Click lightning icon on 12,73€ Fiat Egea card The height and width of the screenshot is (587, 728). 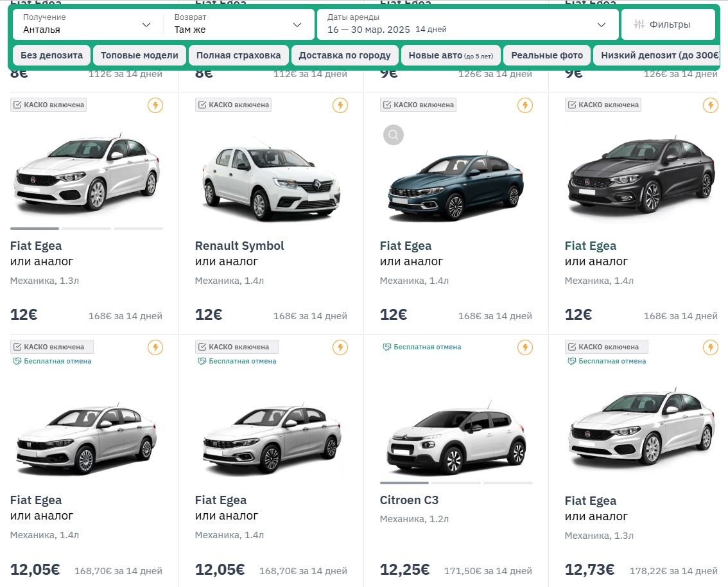pos(710,347)
